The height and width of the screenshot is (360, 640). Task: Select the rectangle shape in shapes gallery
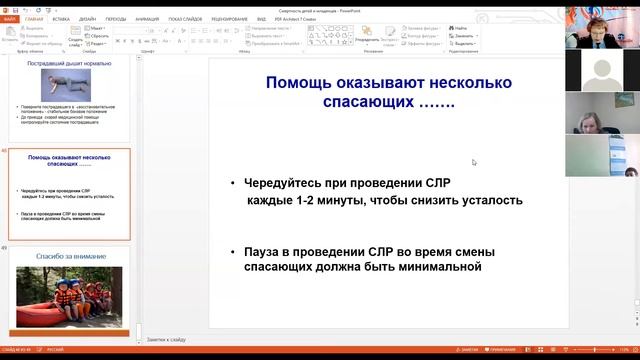[x=331, y=29]
